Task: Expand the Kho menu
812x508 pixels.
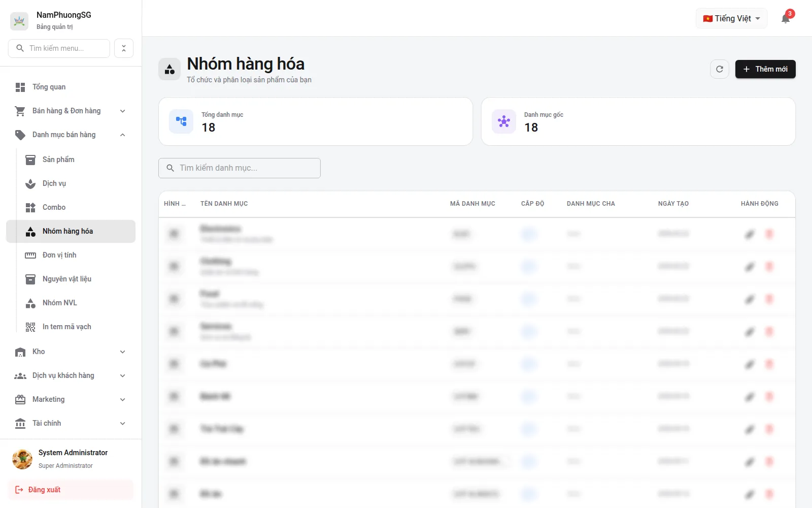Action: (71, 352)
